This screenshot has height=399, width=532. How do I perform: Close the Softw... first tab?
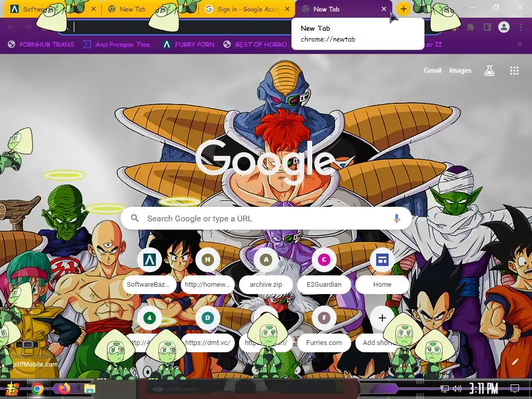click(94, 9)
